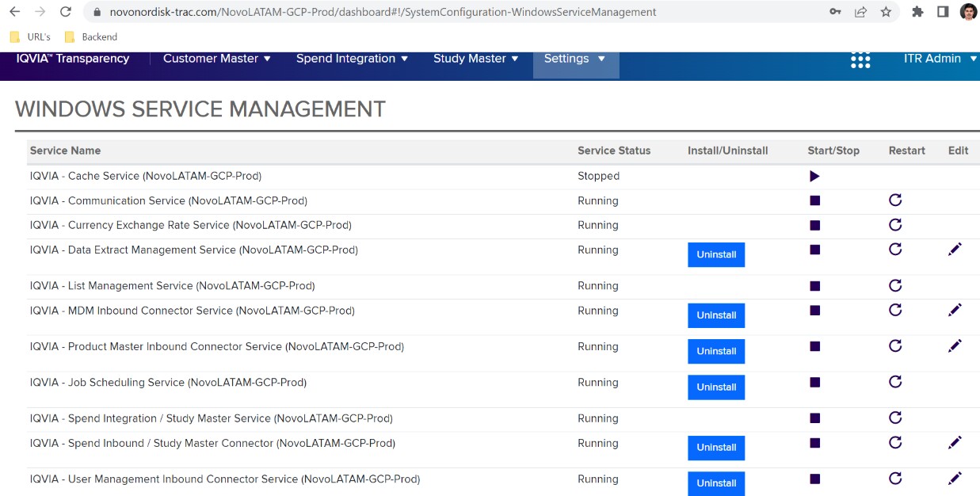
Task: Uninstall the User Management Inbound Connector Service
Action: tap(716, 483)
